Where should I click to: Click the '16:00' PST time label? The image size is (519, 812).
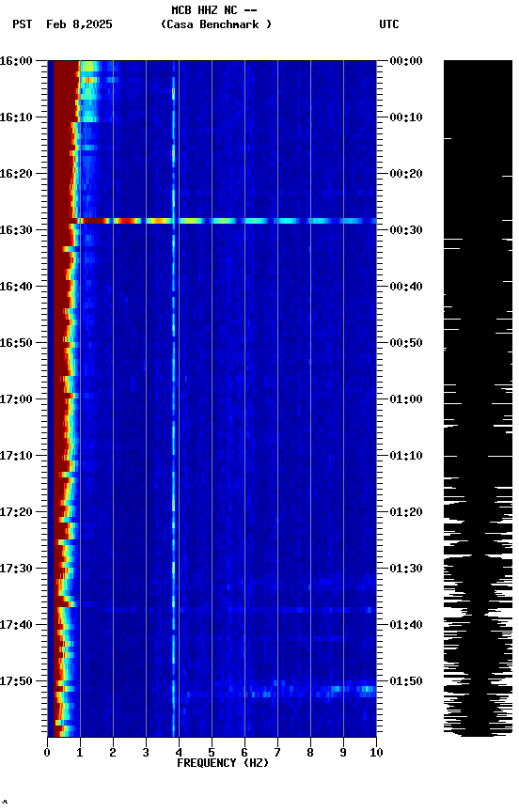click(16, 61)
